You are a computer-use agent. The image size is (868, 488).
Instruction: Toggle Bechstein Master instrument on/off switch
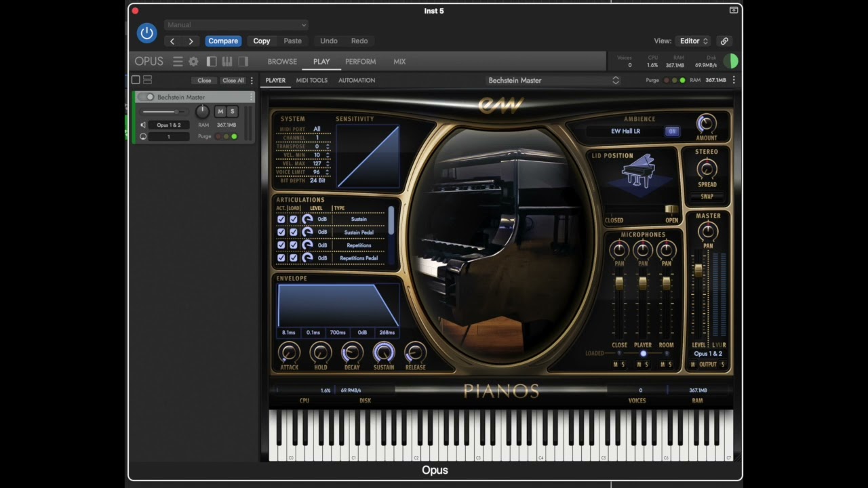tap(146, 97)
